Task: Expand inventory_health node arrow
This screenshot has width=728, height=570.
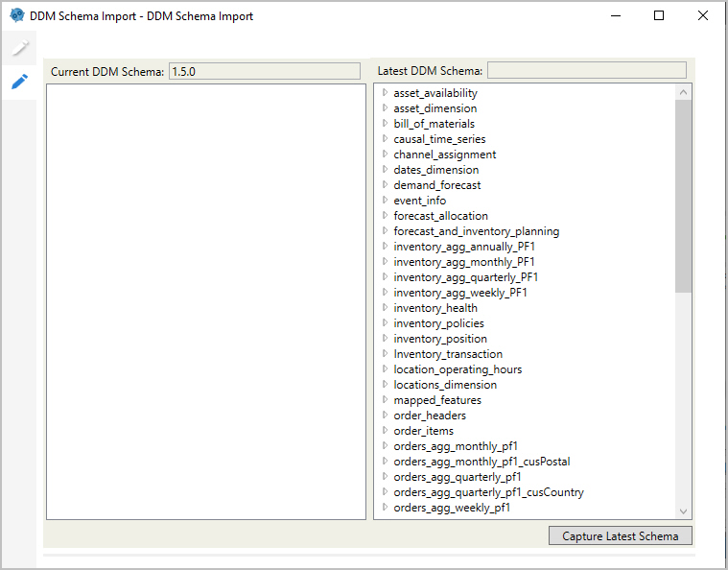Action: pos(385,307)
